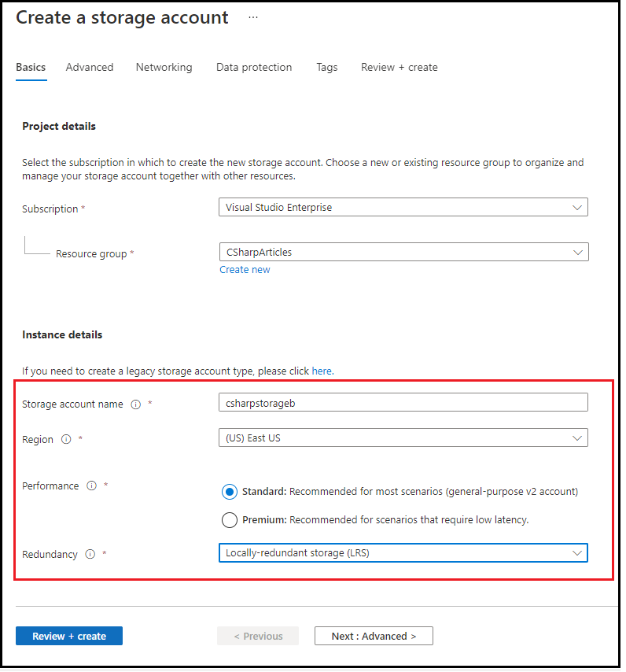This screenshot has height=672, width=626.
Task: Open the Review + create tab
Action: pyautogui.click(x=399, y=68)
